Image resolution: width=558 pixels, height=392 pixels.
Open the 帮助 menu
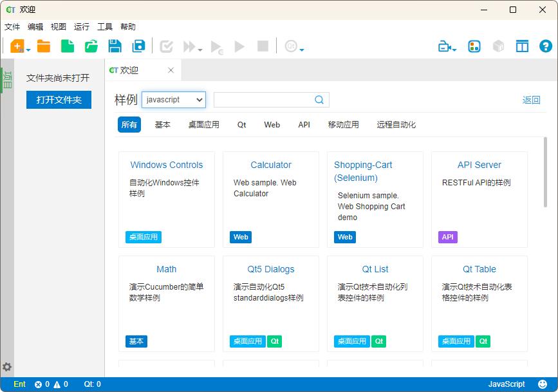click(128, 26)
